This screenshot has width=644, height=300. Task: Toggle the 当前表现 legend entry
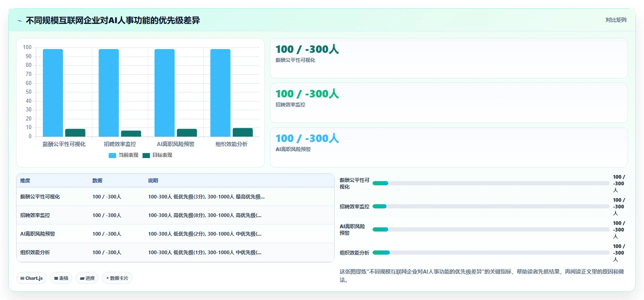(x=123, y=155)
